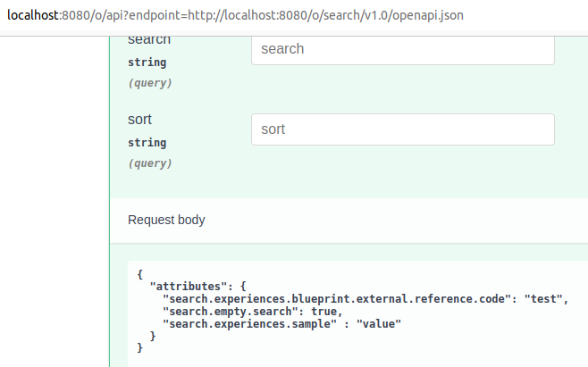Focus the sort query input field
This screenshot has height=367, width=588.
click(403, 129)
